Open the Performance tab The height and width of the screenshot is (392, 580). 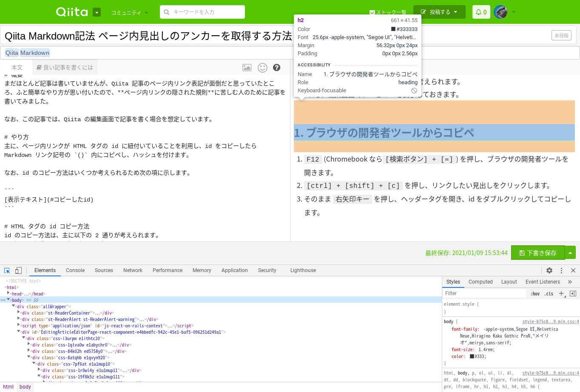(168, 270)
